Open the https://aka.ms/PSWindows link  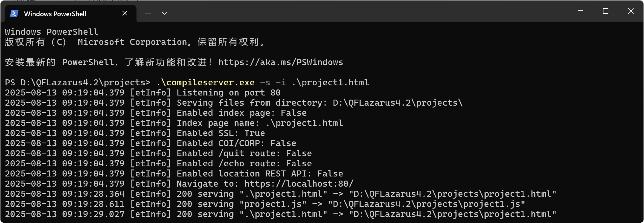tap(280, 62)
